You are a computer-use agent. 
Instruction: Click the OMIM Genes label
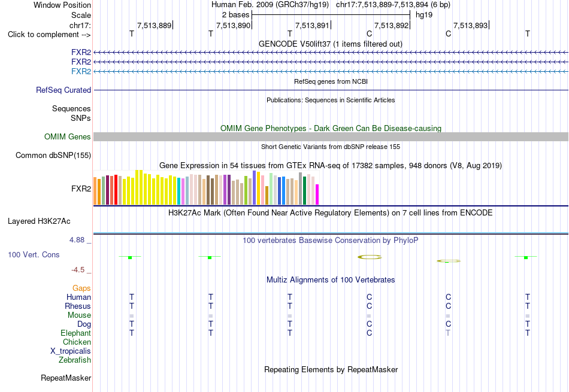coord(68,136)
